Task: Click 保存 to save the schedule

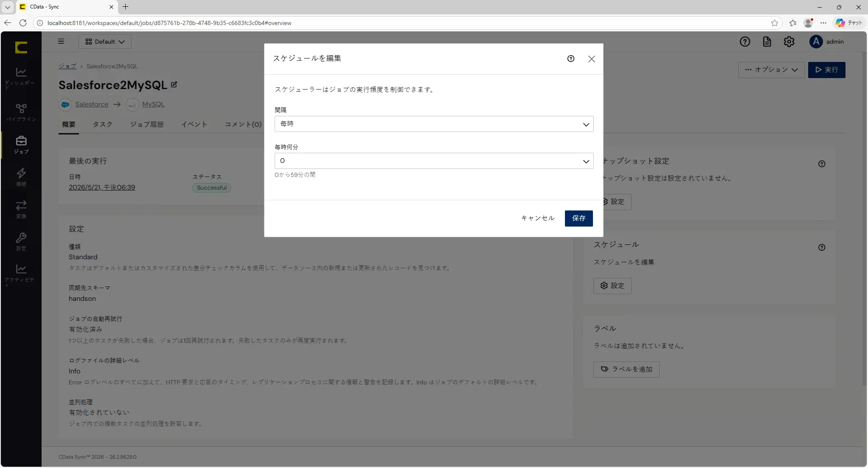Action: (x=579, y=219)
